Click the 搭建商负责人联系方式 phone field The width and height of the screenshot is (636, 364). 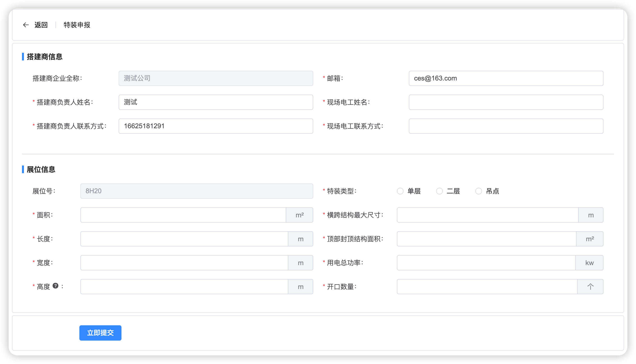(x=216, y=126)
